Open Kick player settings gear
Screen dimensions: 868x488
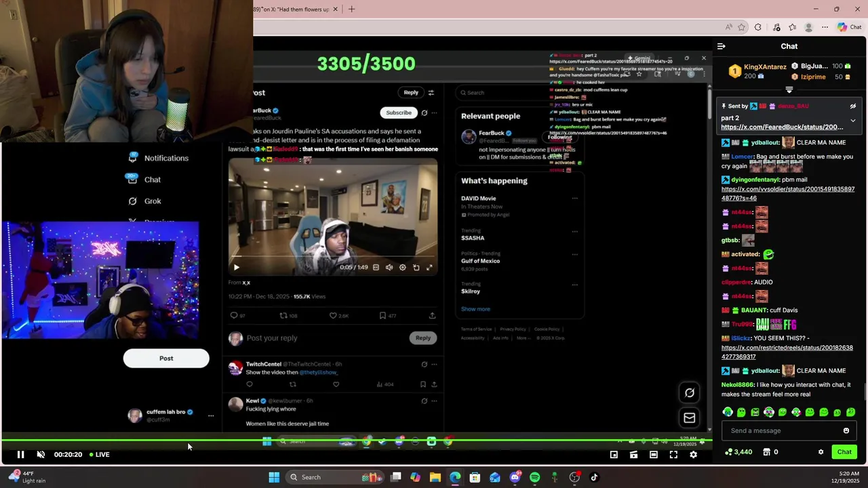[693, 455]
